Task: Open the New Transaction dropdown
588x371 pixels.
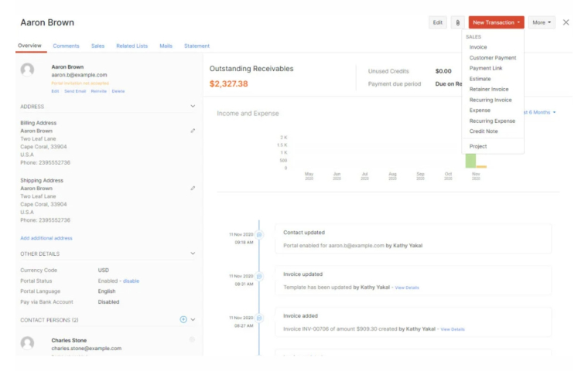Action: click(496, 22)
